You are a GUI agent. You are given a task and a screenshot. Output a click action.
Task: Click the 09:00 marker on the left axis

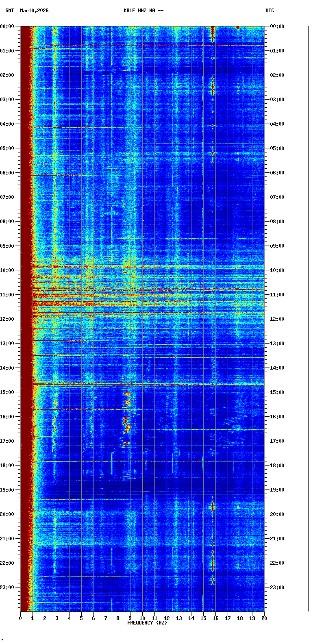(7, 246)
